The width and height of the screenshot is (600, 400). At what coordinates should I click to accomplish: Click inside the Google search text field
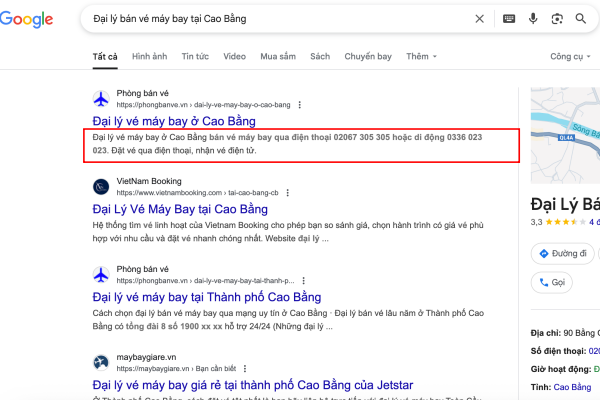[x=270, y=19]
